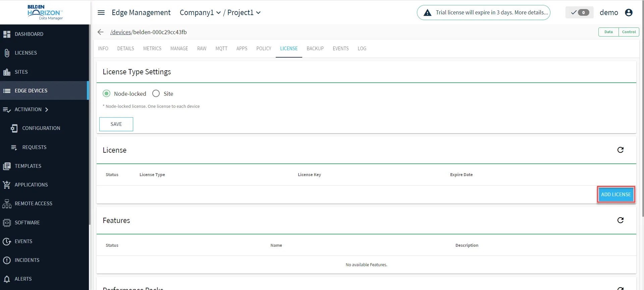Open the INFO tab
The width and height of the screenshot is (644, 290).
tap(103, 49)
